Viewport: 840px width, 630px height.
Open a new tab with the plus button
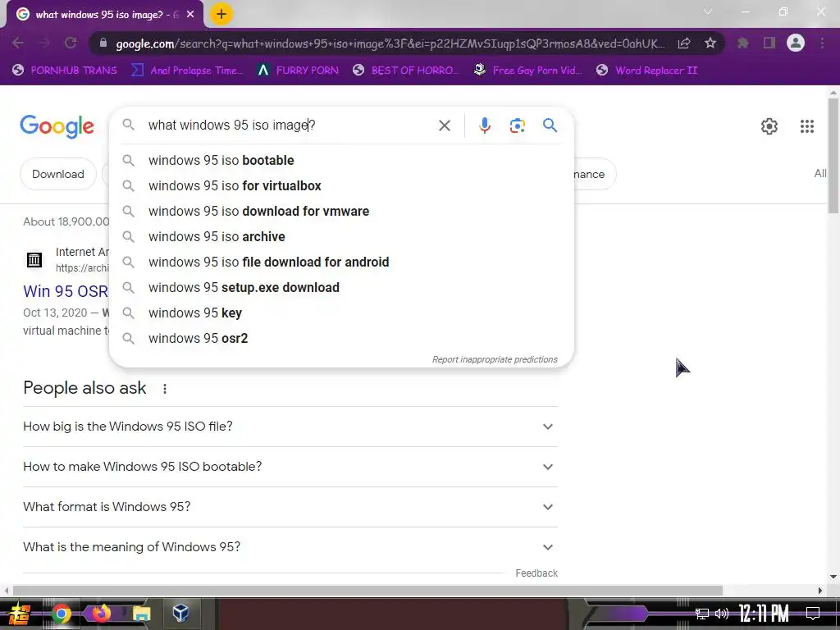point(221,14)
